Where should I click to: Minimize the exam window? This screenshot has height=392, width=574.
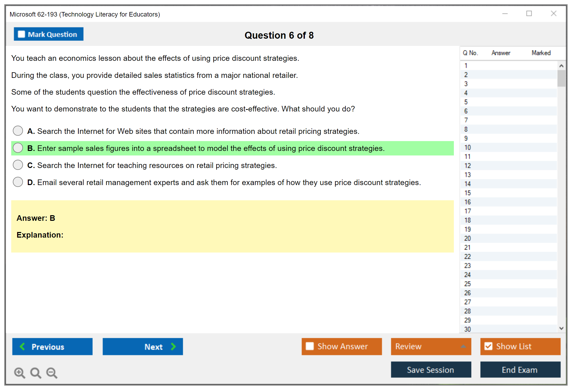tap(505, 14)
